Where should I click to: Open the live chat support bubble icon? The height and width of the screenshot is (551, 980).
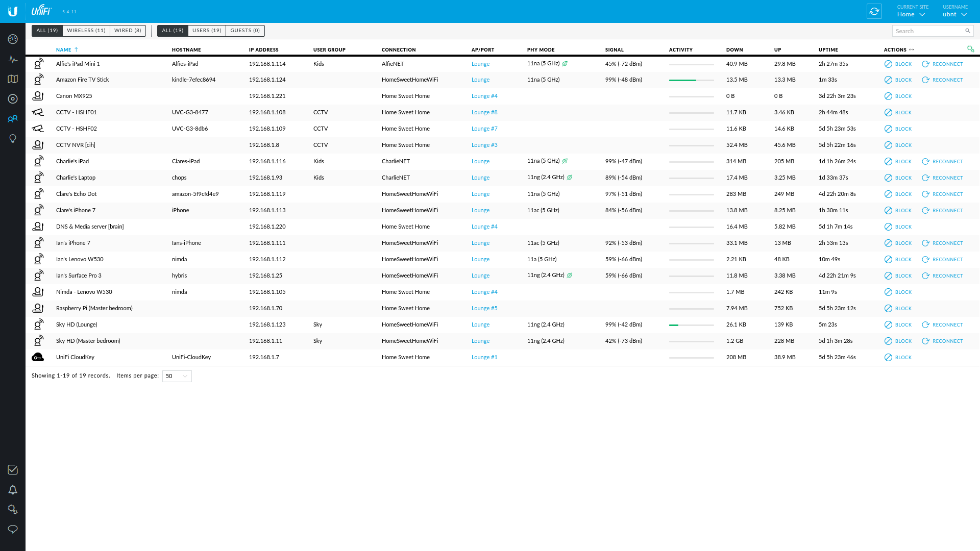tap(13, 529)
